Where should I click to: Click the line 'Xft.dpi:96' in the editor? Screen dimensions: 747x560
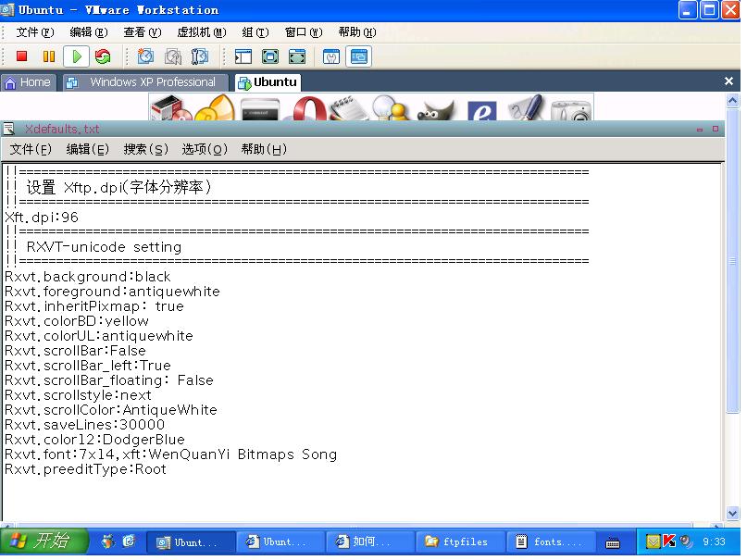pos(42,218)
